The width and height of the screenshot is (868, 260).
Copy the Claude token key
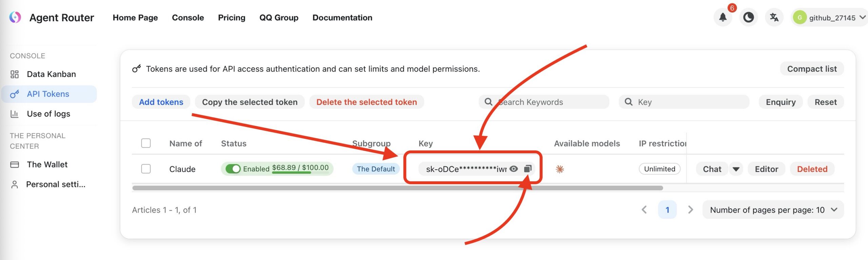pyautogui.click(x=528, y=169)
